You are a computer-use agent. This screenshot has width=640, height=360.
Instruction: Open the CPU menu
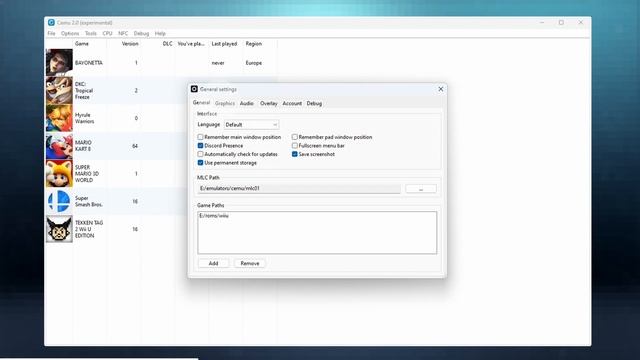[107, 33]
